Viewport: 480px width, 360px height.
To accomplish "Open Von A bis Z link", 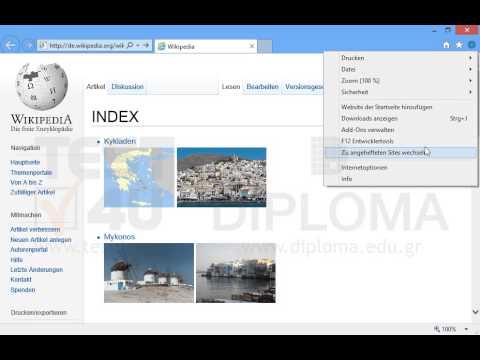I will [x=26, y=182].
